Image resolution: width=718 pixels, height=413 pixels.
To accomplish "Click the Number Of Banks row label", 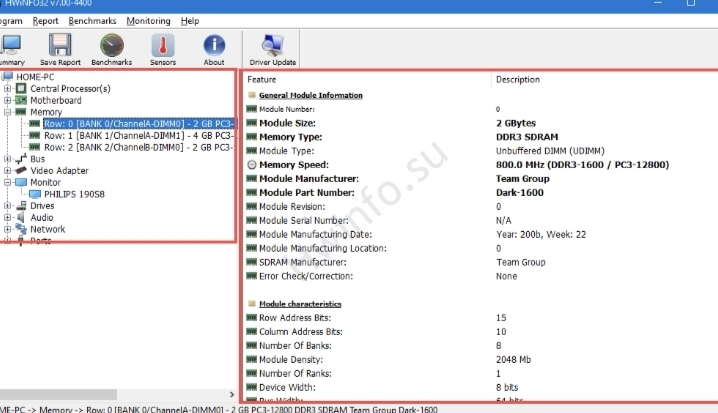I will coord(295,346).
